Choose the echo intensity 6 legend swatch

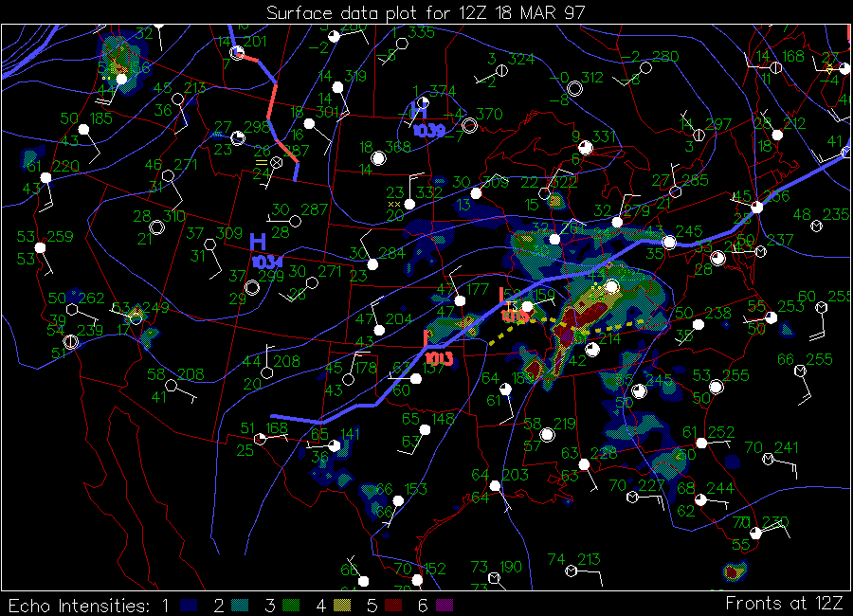pyautogui.click(x=445, y=605)
